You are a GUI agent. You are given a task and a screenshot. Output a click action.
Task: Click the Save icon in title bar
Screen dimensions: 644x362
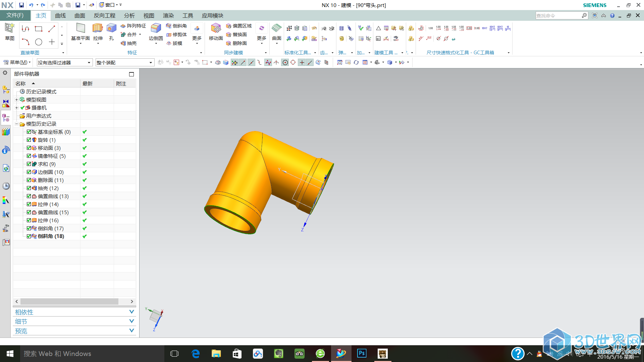click(x=21, y=5)
